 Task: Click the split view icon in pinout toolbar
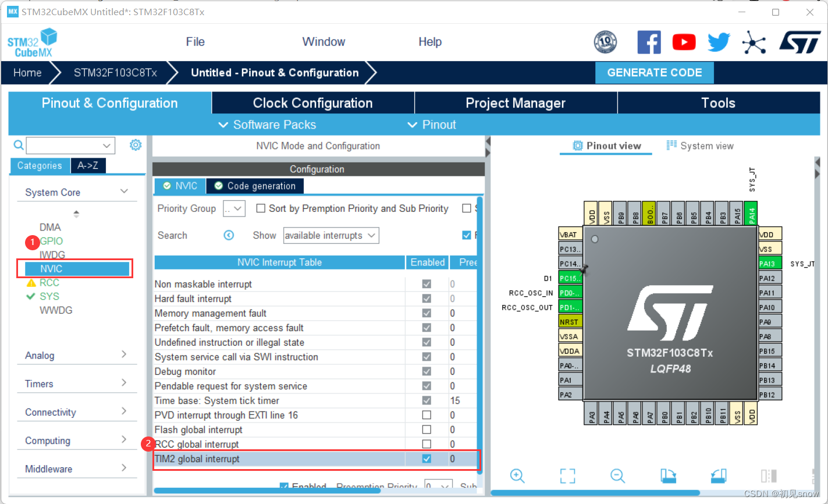pos(769,475)
